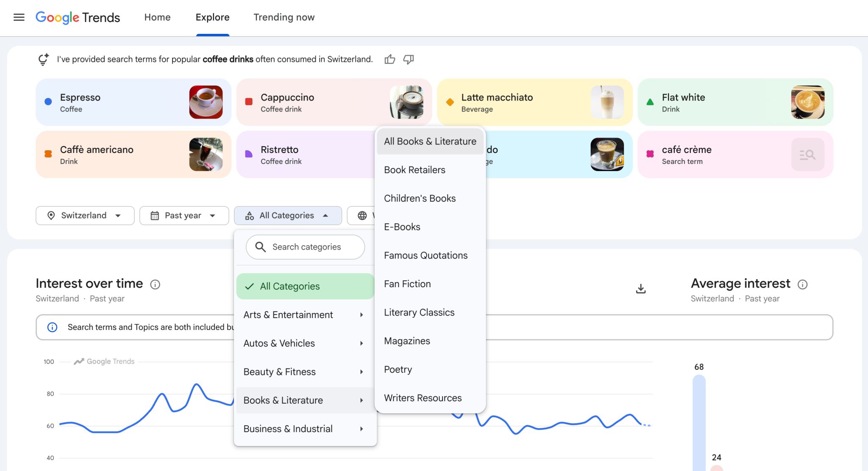Click the blue dot on Espresso card
The width and height of the screenshot is (868, 471).
click(48, 102)
